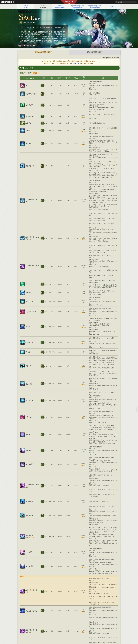Click the プログノシス action icon
This screenshot has height=644, width=138.
pyautogui.click(x=23, y=116)
